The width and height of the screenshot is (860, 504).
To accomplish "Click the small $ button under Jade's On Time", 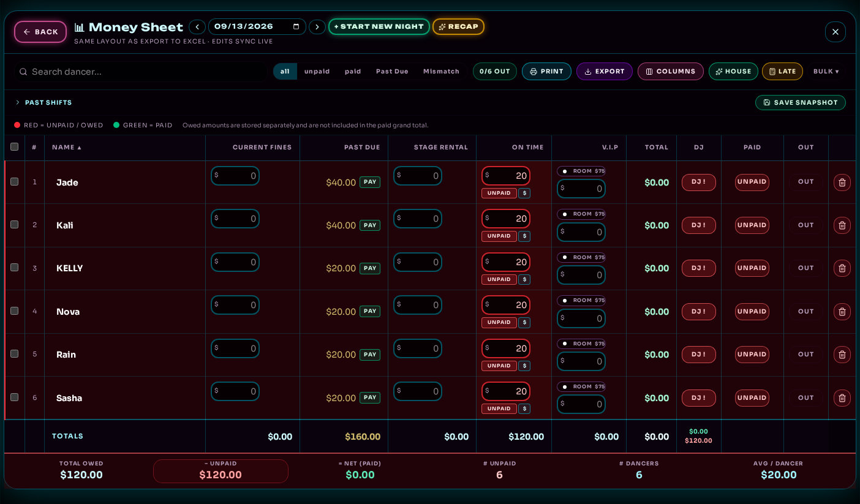I will click(x=524, y=193).
